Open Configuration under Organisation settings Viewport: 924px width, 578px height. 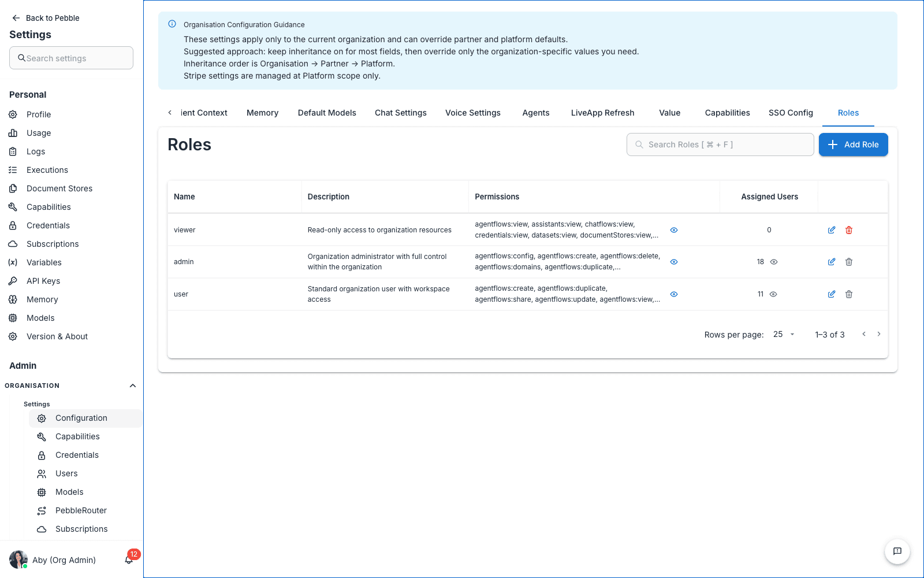(85, 418)
